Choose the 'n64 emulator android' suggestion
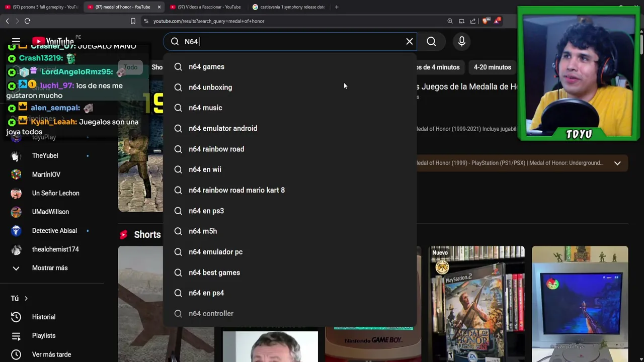This screenshot has height=362, width=644. tap(290, 128)
